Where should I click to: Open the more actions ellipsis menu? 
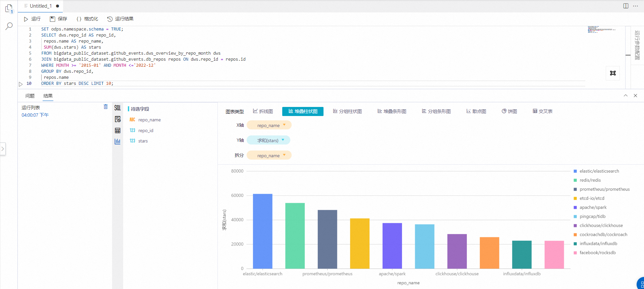point(635,6)
